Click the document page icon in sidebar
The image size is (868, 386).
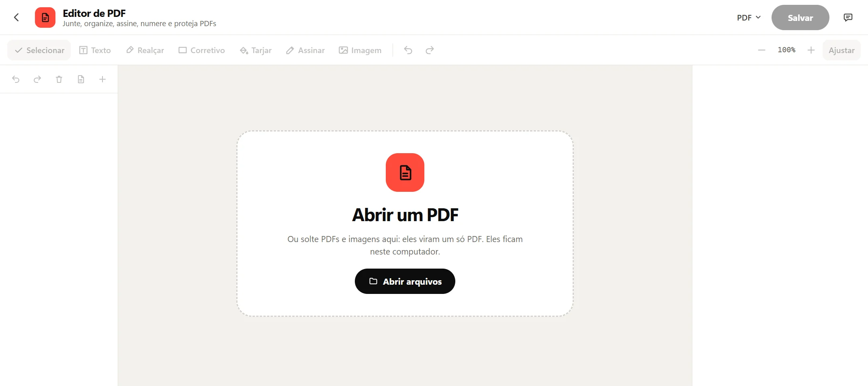coord(81,79)
